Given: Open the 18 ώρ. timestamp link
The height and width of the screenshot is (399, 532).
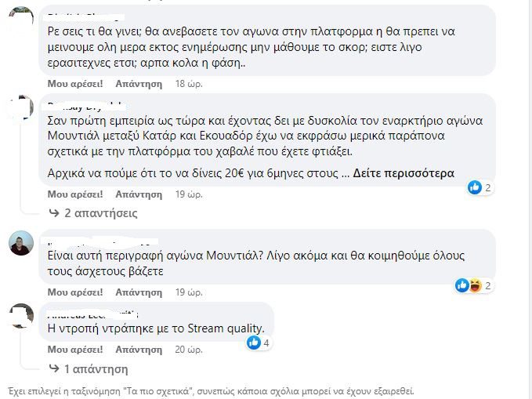Looking at the screenshot, I should pos(189,84).
